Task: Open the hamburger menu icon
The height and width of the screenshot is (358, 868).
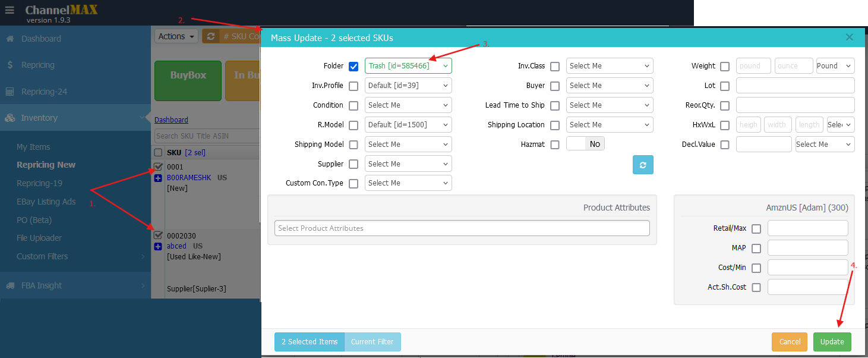Action: click(10, 11)
